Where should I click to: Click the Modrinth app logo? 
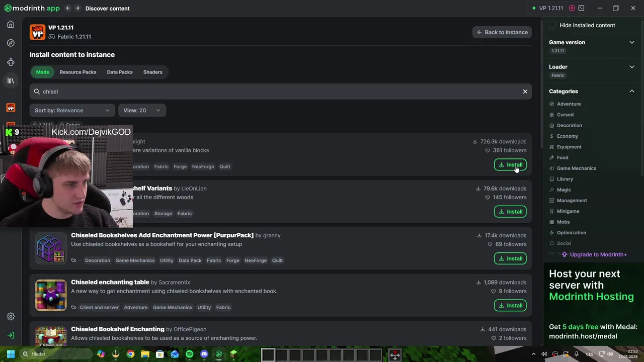[32, 8]
